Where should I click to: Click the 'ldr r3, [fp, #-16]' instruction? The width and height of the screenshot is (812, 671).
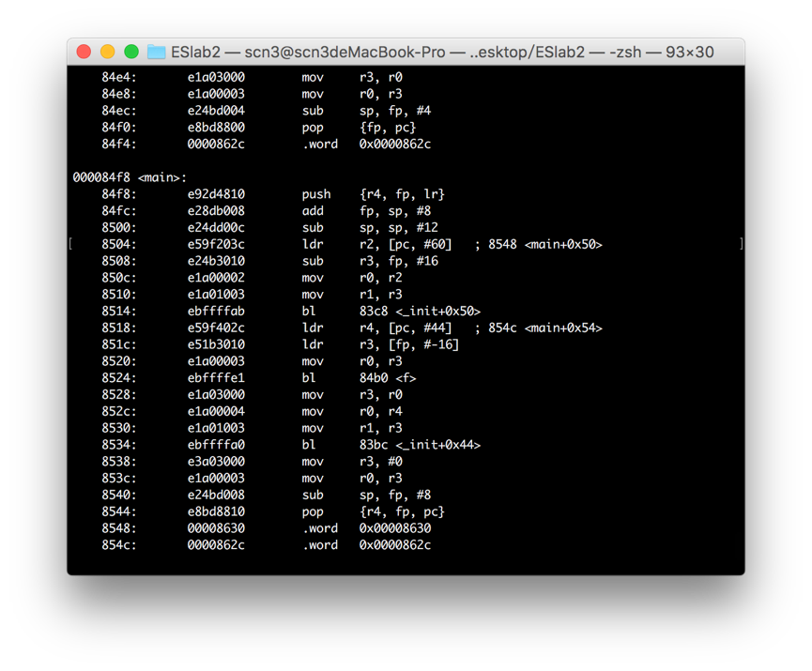pos(380,344)
